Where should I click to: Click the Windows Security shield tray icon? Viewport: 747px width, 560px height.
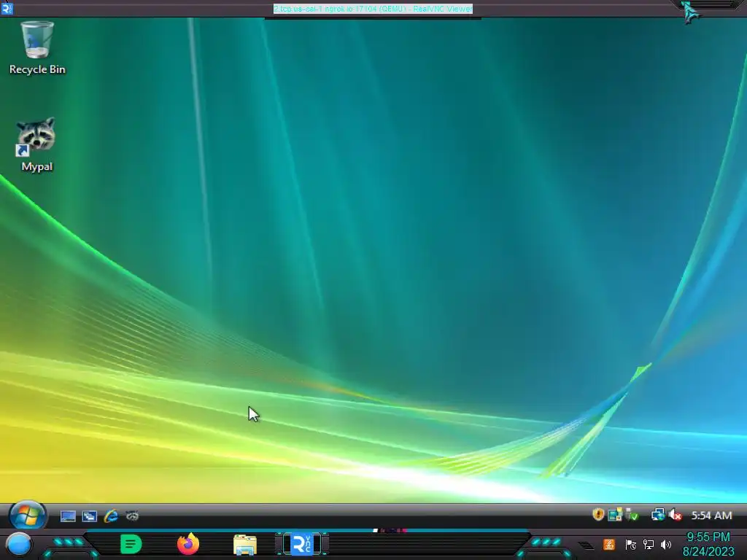click(x=598, y=515)
